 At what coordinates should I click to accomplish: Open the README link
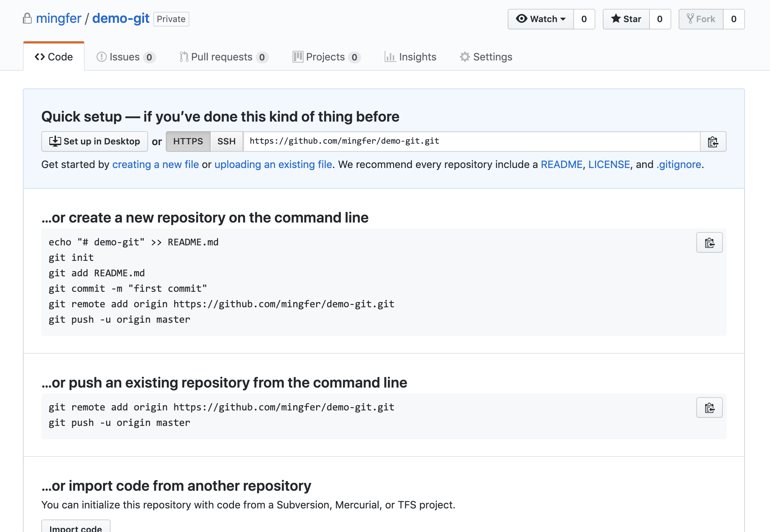(x=561, y=164)
